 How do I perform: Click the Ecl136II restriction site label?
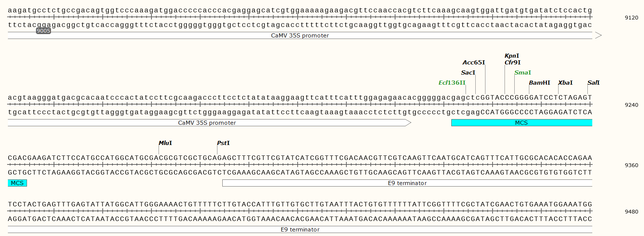[x=452, y=83]
